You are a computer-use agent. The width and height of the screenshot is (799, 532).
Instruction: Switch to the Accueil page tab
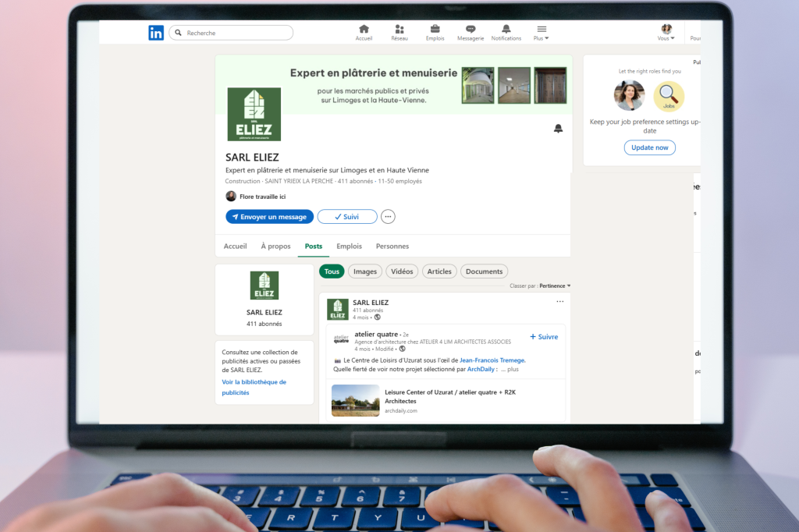click(x=235, y=246)
